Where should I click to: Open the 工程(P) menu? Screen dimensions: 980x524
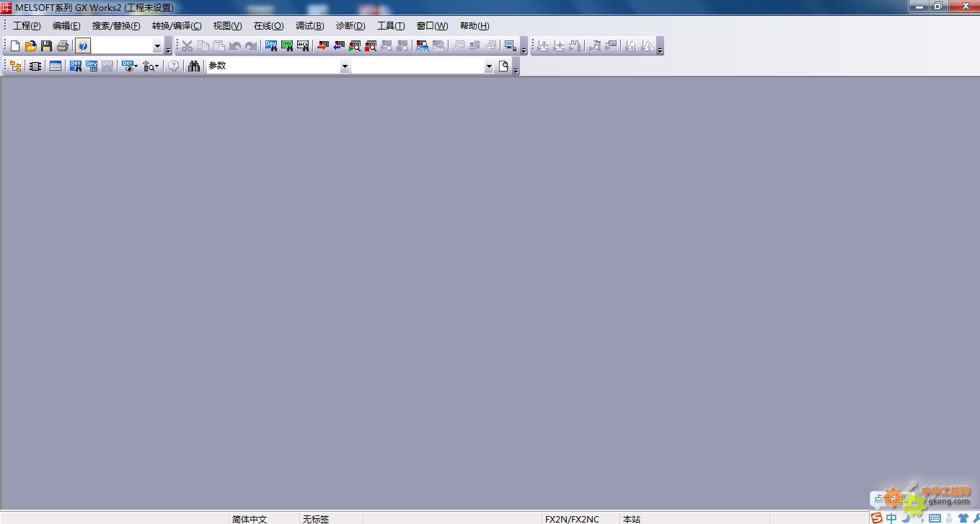27,26
